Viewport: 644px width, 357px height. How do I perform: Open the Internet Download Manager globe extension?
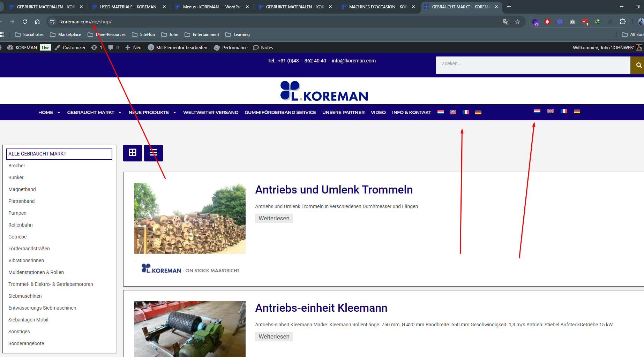[598, 22]
